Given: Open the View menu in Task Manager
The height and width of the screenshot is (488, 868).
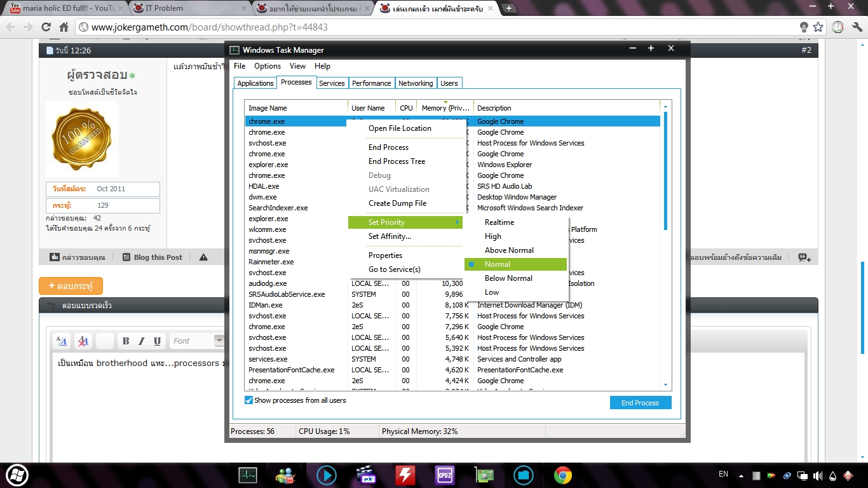Looking at the screenshot, I should pyautogui.click(x=297, y=66).
